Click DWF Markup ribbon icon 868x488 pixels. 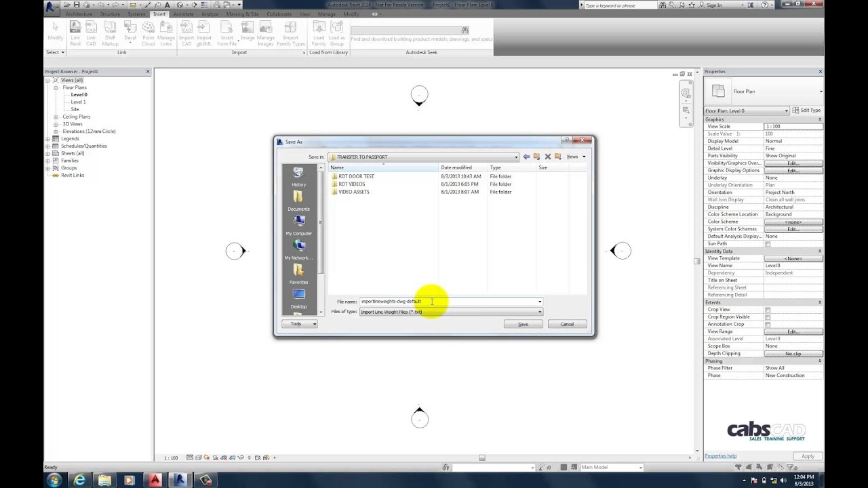pos(110,33)
